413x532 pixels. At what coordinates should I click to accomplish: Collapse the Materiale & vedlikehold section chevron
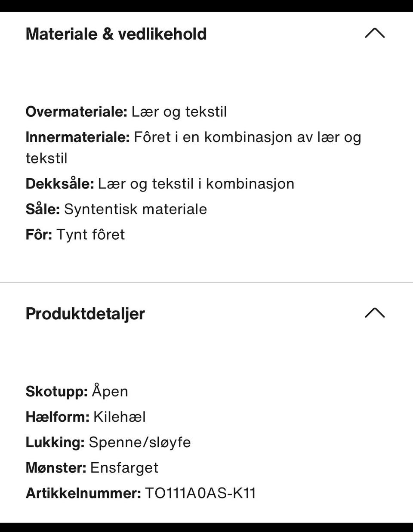click(x=375, y=34)
